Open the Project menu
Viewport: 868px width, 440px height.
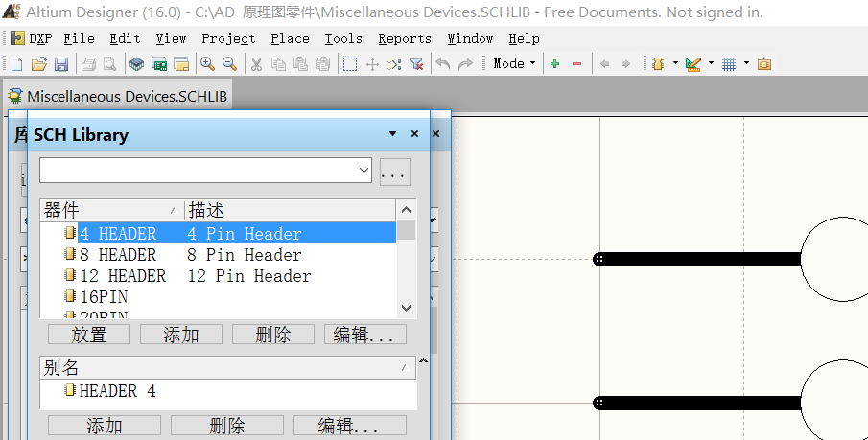(228, 38)
